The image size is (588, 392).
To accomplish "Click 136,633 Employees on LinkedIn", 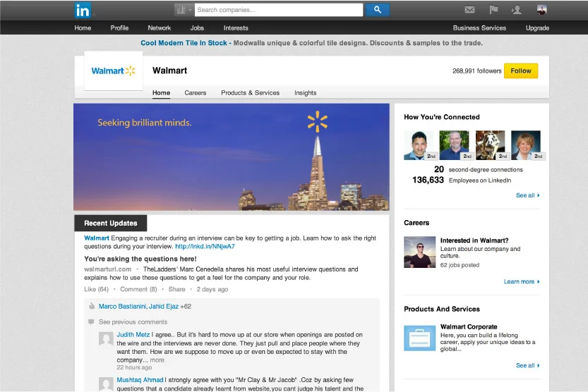I will pos(462,180).
